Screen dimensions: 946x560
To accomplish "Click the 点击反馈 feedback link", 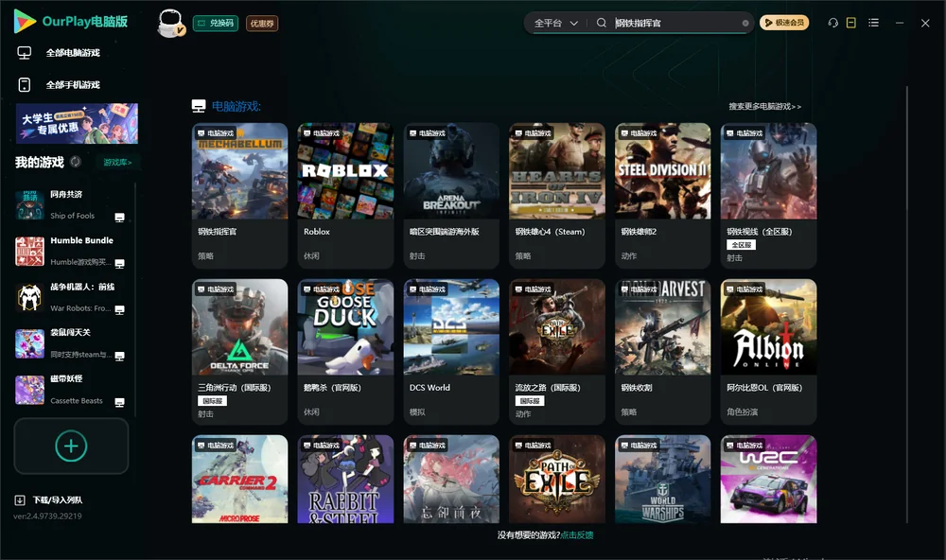I will pos(577,535).
